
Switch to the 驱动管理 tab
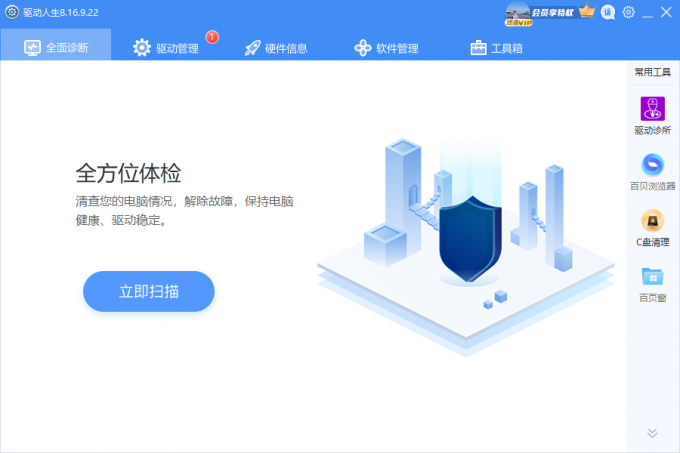pos(166,48)
